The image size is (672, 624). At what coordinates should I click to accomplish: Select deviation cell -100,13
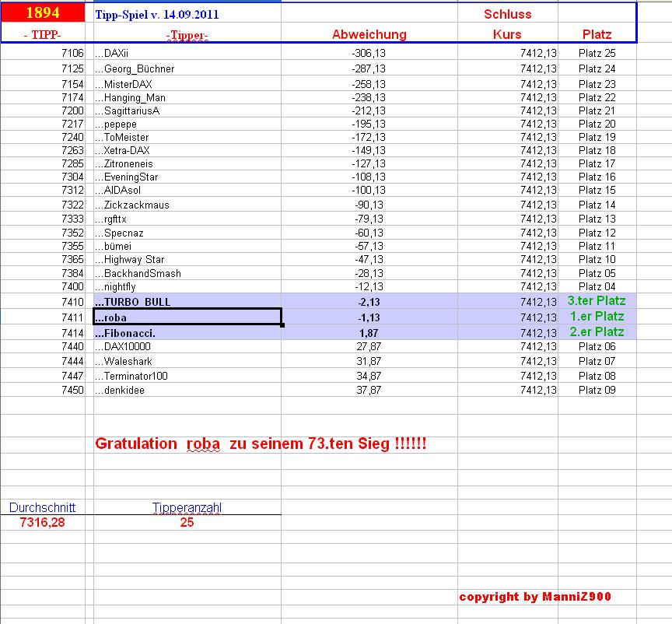point(369,190)
